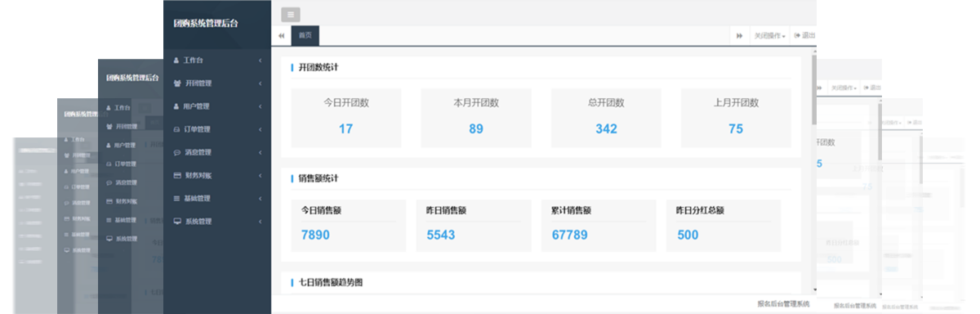The width and height of the screenshot is (980, 314).
Task: Expand the 订单管理 chevron in front sidebar
Action: tap(261, 129)
